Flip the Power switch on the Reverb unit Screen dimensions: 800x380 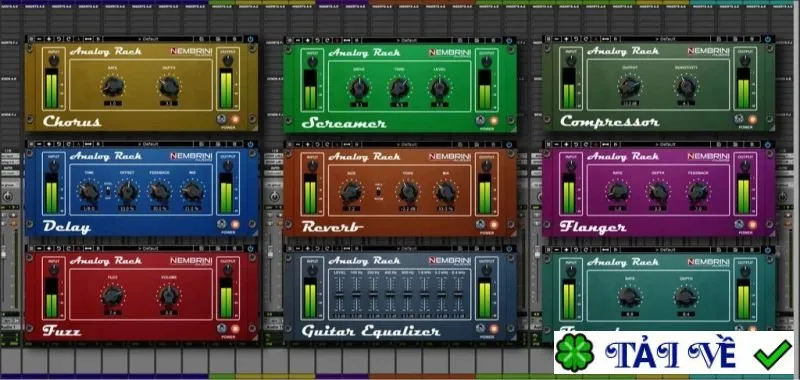pyautogui.click(x=480, y=224)
